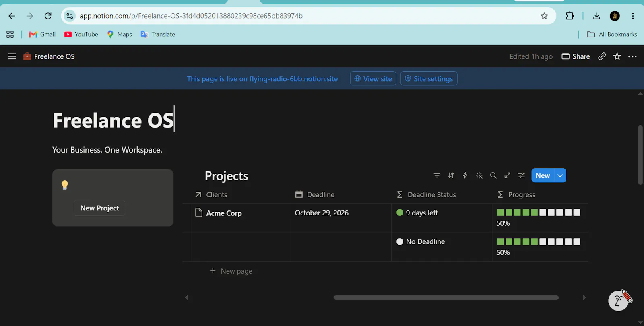Image resolution: width=644 pixels, height=326 pixels.
Task: Open the Chrome profile avatar
Action: (x=615, y=16)
